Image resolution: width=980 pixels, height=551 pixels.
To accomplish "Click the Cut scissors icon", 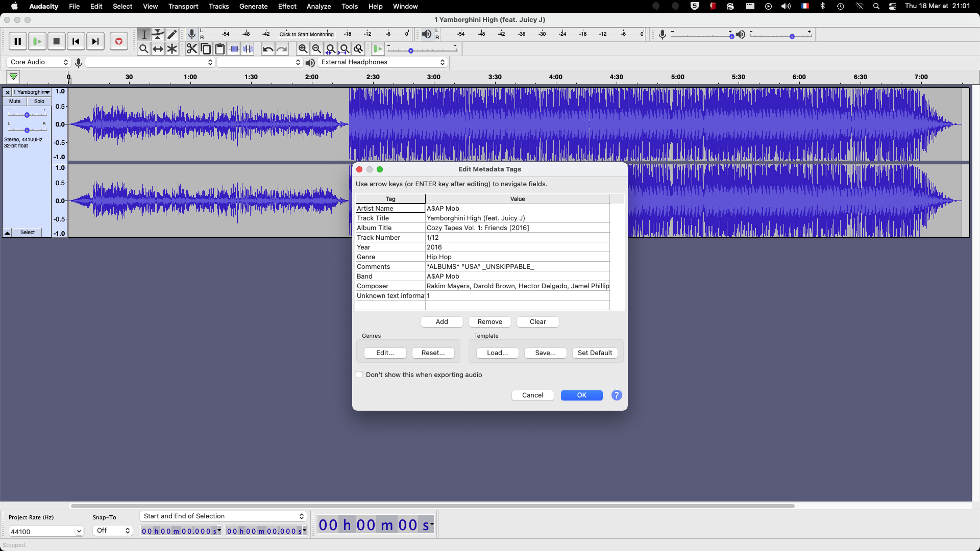I will (x=192, y=49).
